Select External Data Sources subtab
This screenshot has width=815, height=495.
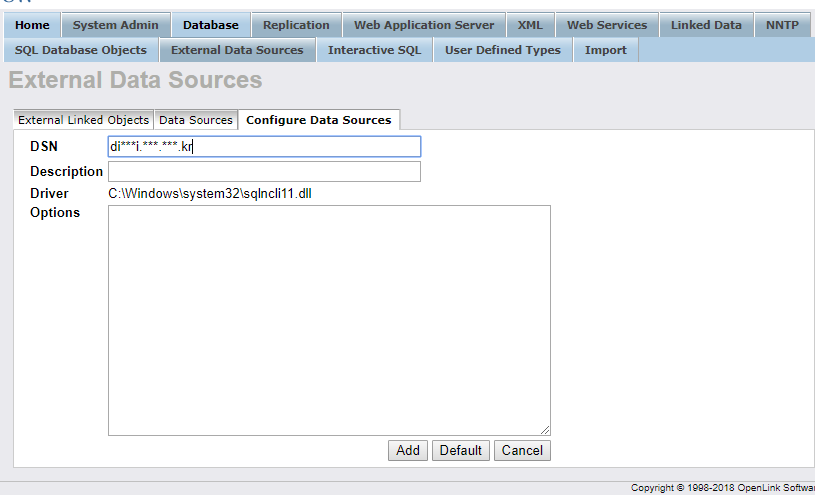click(x=237, y=50)
